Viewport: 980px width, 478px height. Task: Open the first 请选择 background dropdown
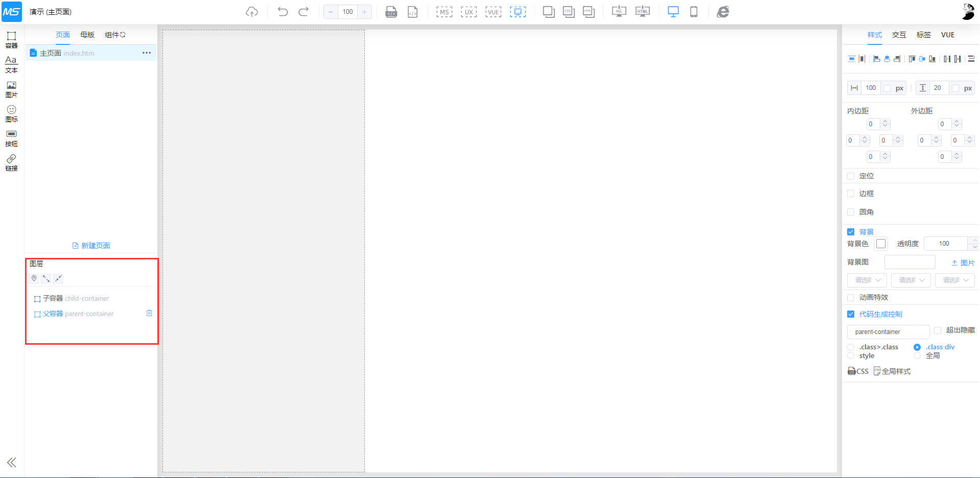[x=867, y=280]
